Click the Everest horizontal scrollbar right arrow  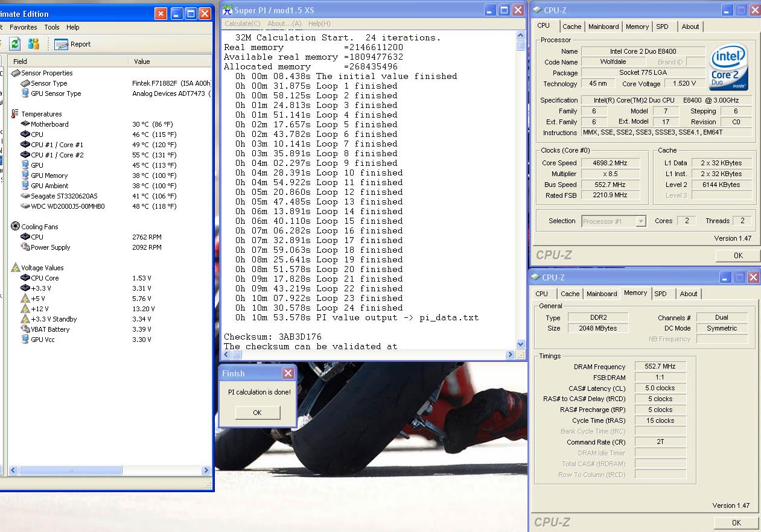pyautogui.click(x=206, y=470)
